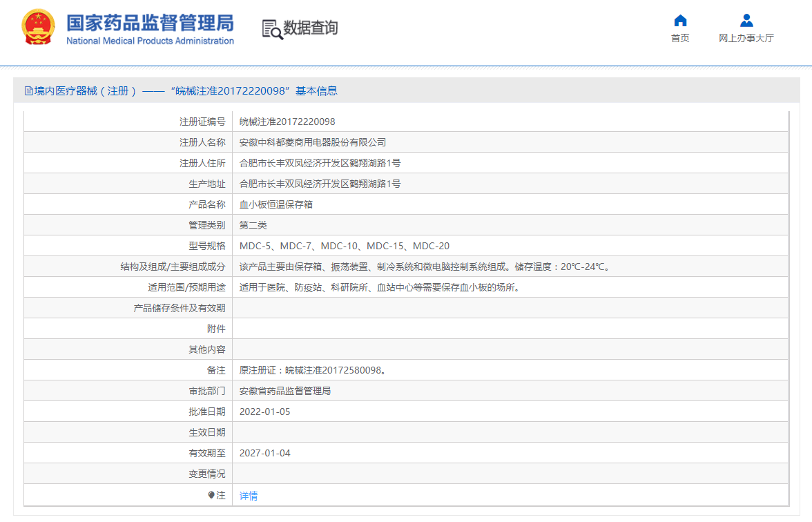The image size is (812, 522).
Task: Select the 注册人住所 address value
Action: (x=320, y=163)
